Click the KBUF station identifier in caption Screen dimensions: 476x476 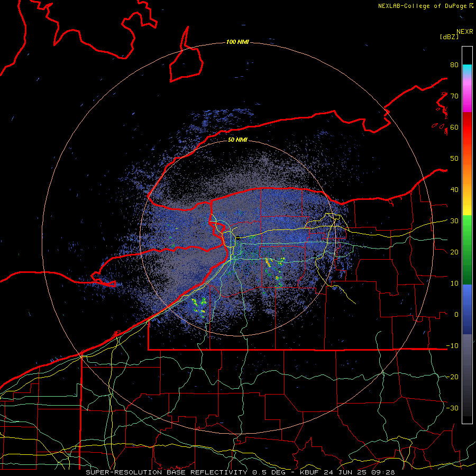click(x=310, y=472)
